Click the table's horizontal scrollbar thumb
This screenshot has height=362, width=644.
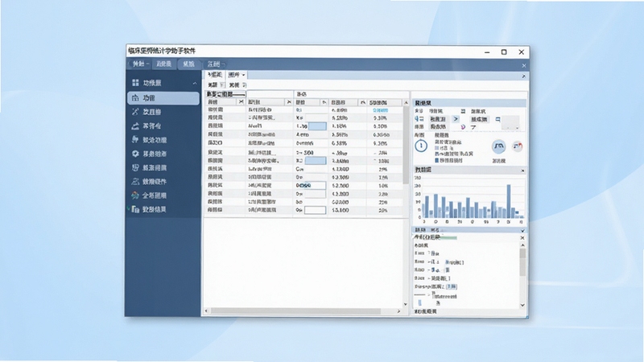pos(295,311)
